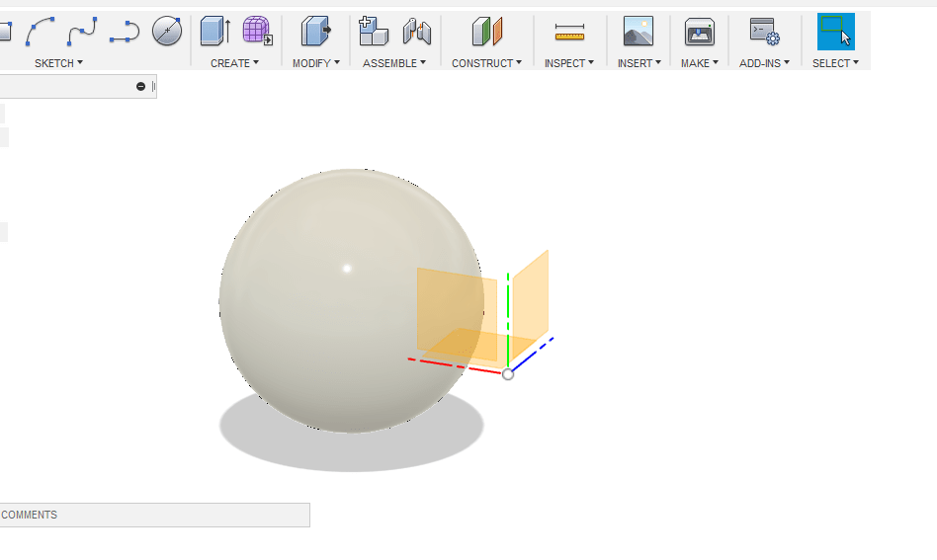This screenshot has width=937, height=560.
Task: Open the MODIFY dropdown menu
Action: coord(315,62)
